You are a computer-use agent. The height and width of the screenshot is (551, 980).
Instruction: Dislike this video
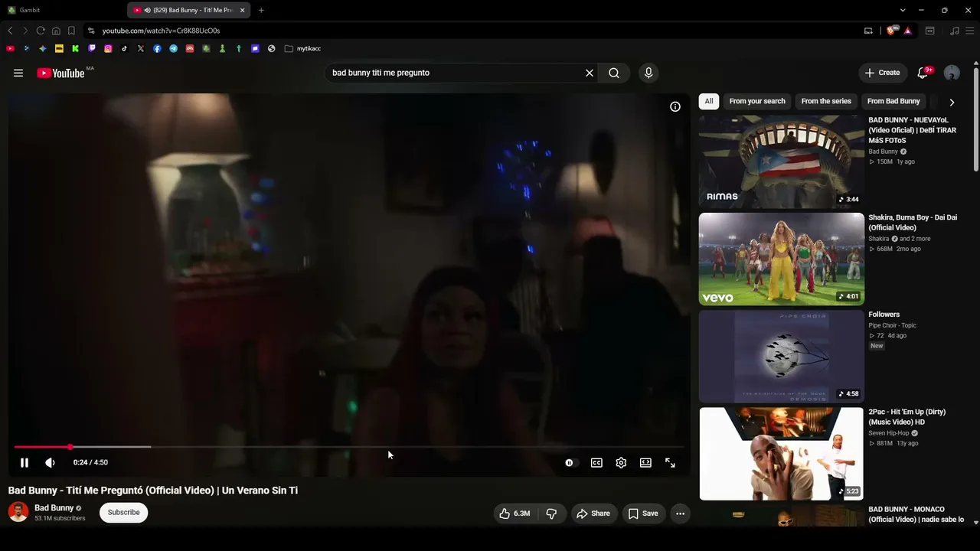[x=551, y=514]
